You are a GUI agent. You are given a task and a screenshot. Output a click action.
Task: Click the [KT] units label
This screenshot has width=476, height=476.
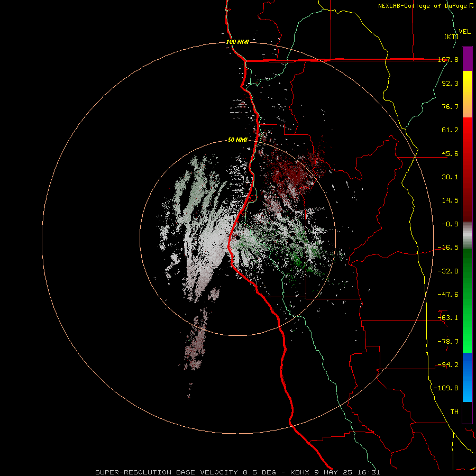click(x=451, y=36)
